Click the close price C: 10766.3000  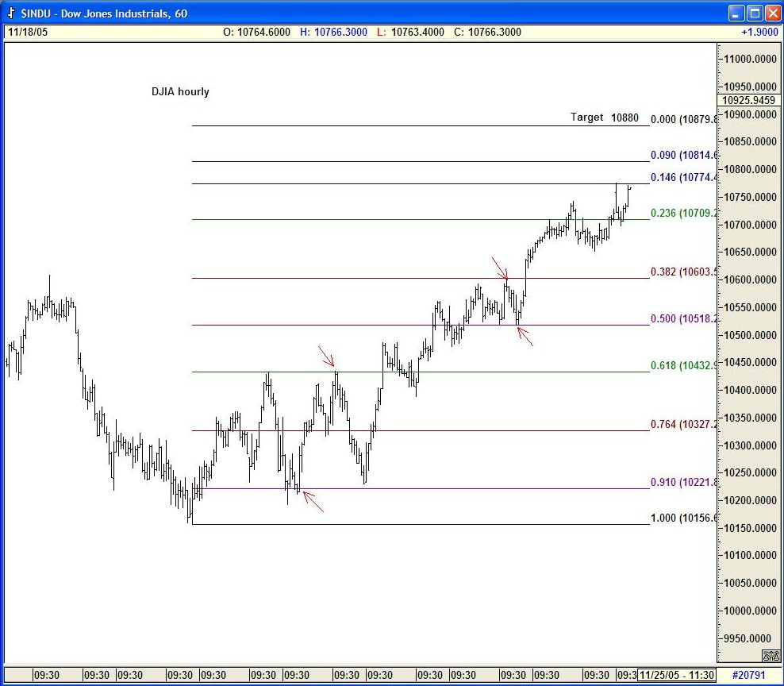(x=487, y=32)
